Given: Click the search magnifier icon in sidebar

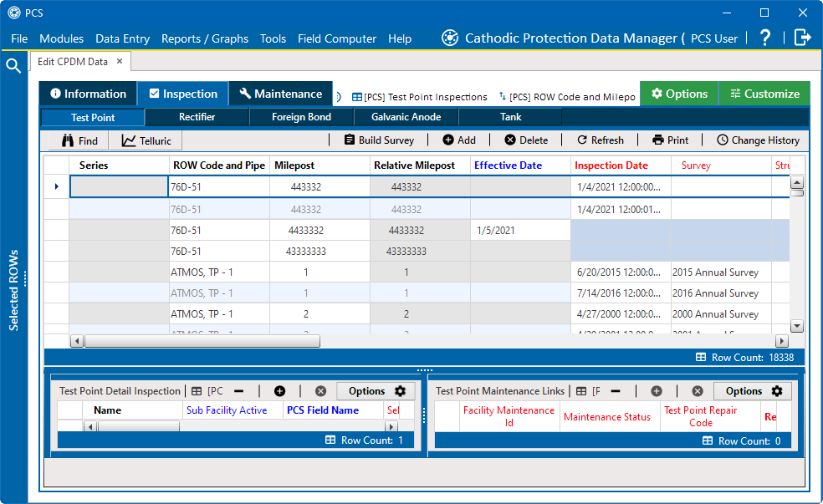Looking at the screenshot, I should (13, 65).
